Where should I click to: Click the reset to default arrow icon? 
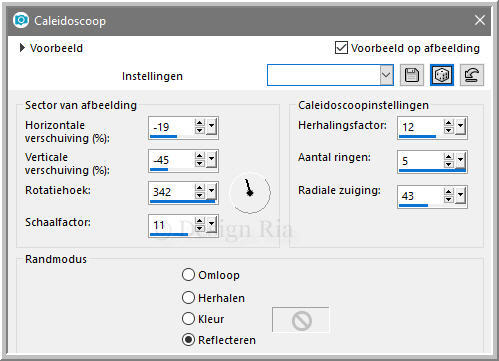coord(472,75)
